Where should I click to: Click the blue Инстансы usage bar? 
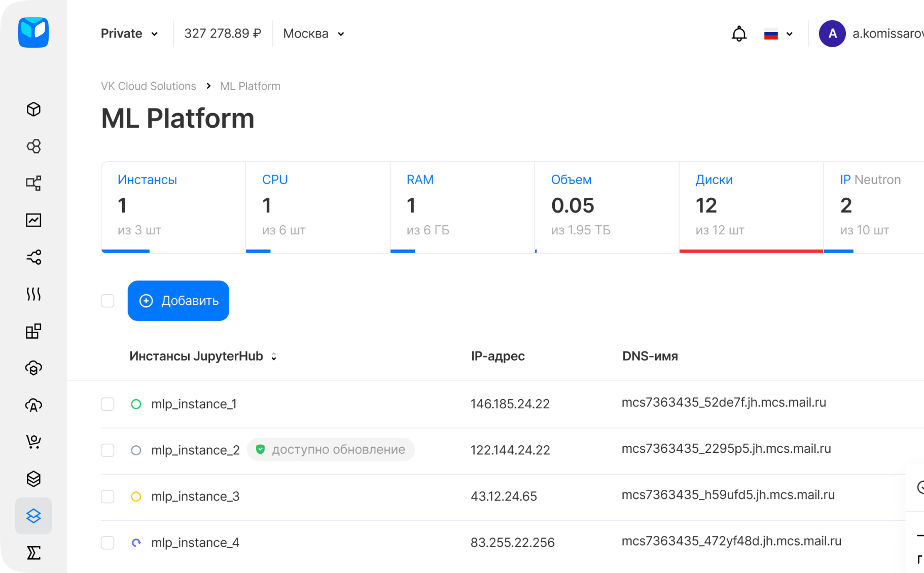point(126,251)
